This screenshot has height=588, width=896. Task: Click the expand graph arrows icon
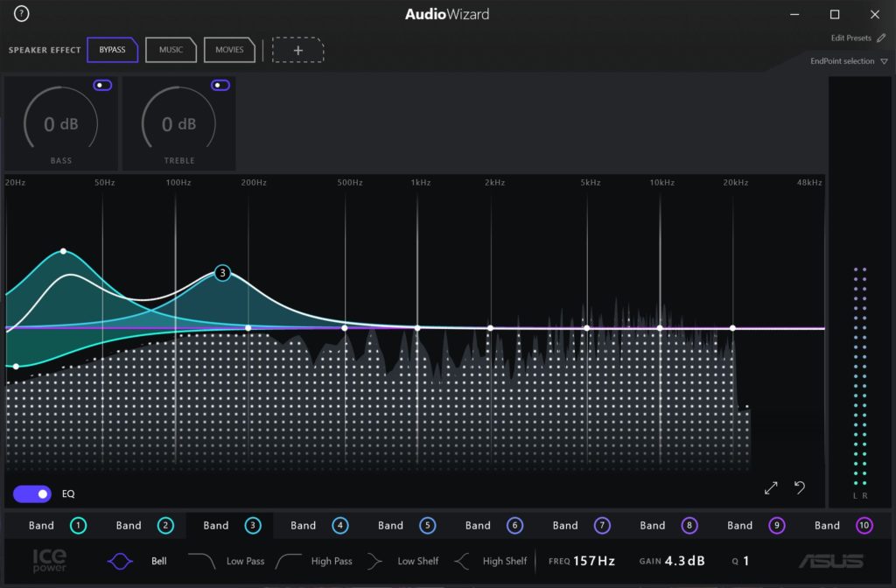(771, 488)
